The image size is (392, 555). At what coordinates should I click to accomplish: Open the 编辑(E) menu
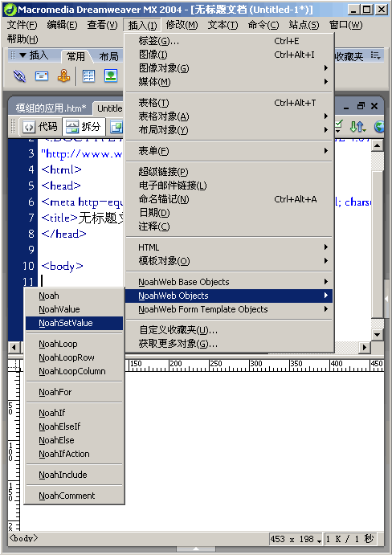point(63,25)
